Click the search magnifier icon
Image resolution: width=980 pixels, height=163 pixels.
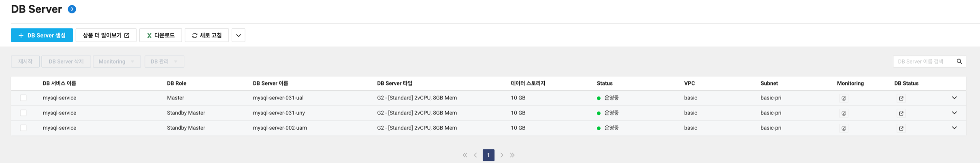click(959, 62)
